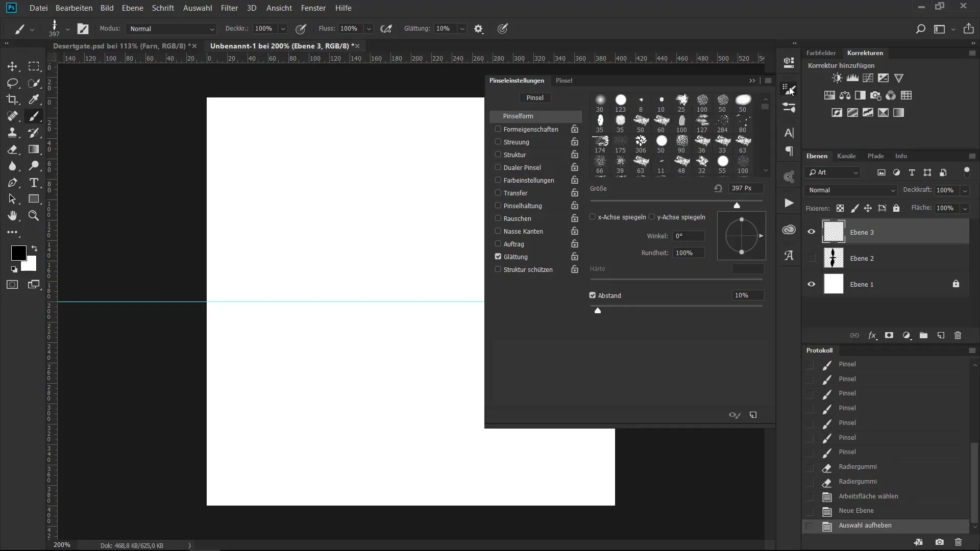The image size is (980, 551).
Task: Select the Zoom magnifier tool
Action: pos(34,216)
